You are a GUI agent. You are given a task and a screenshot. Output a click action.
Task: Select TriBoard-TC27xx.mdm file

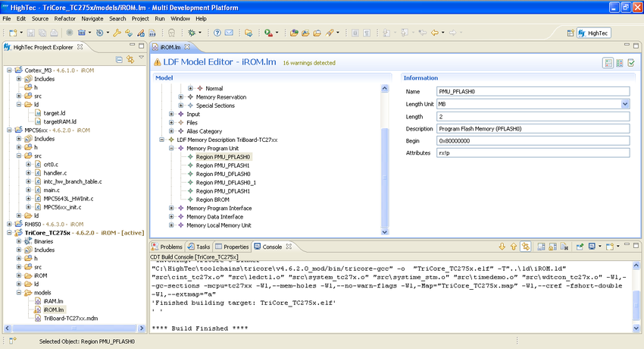(x=70, y=318)
